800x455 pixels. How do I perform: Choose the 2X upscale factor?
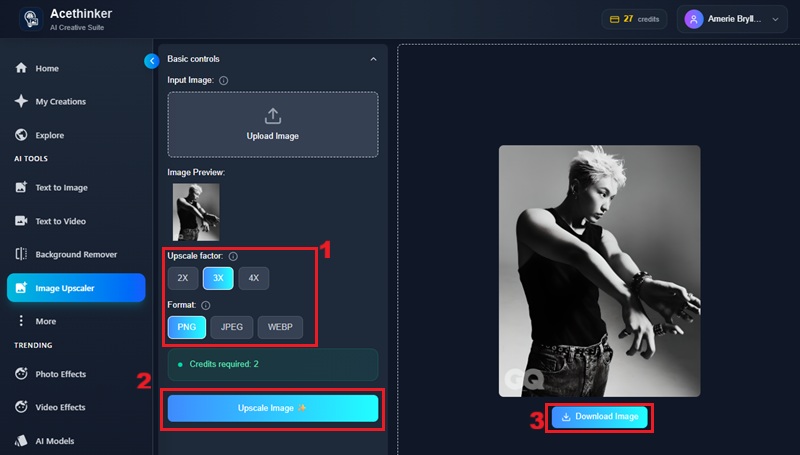point(183,278)
